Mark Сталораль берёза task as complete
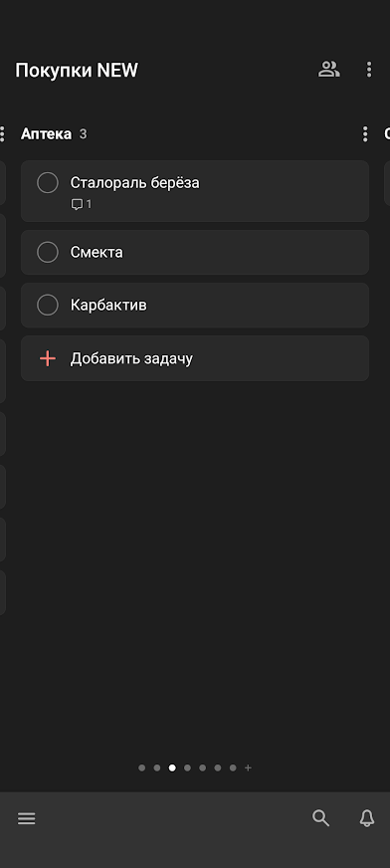This screenshot has width=390, height=868. pos(48,183)
